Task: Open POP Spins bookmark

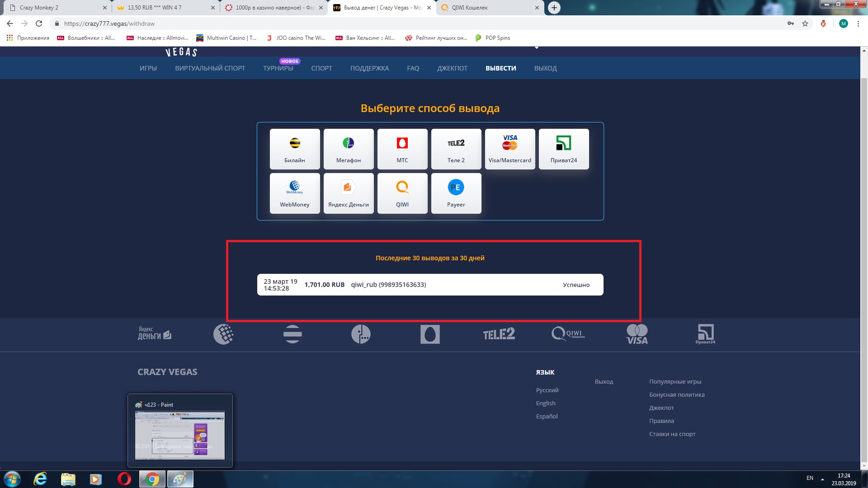Action: tap(493, 38)
